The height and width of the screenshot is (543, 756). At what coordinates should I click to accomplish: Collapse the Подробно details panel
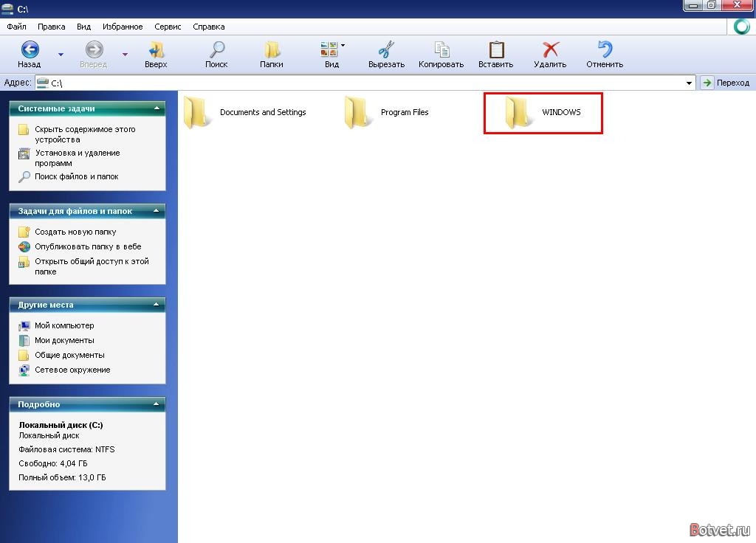coord(157,404)
